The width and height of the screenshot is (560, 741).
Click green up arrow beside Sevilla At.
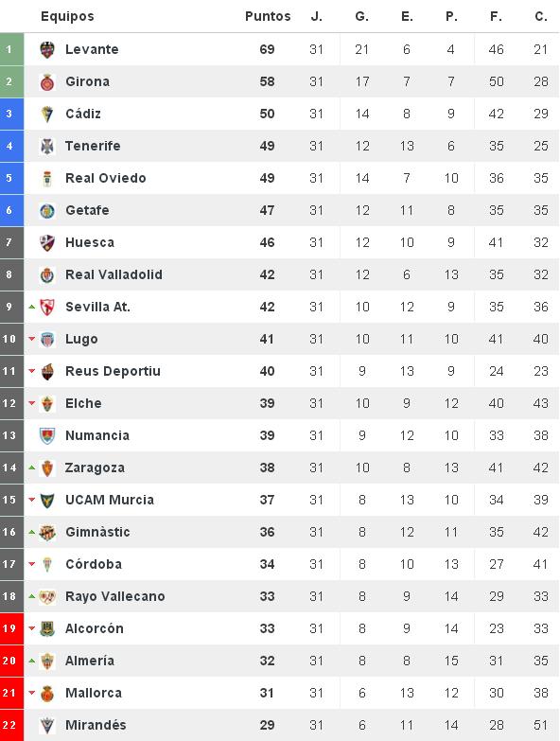31,307
